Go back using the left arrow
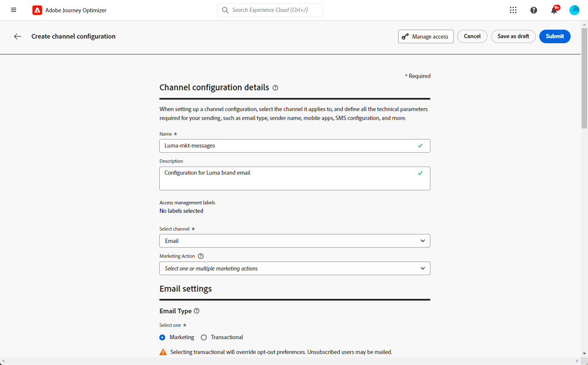 coord(17,36)
